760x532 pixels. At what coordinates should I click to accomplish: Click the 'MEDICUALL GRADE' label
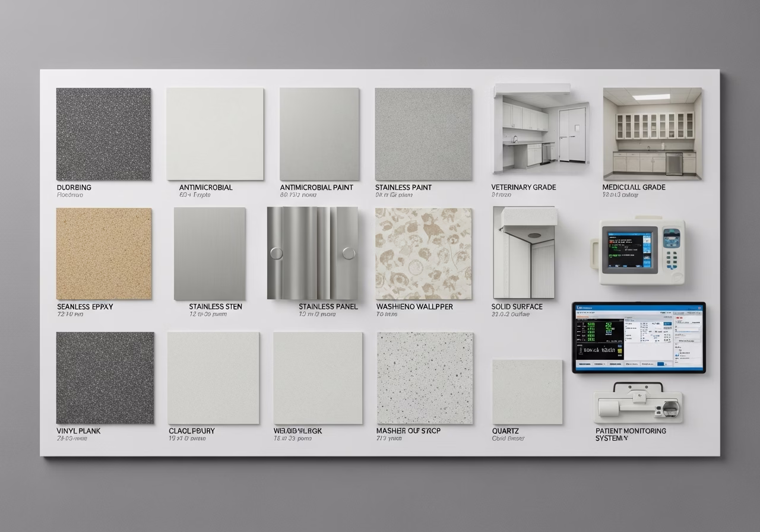click(634, 187)
